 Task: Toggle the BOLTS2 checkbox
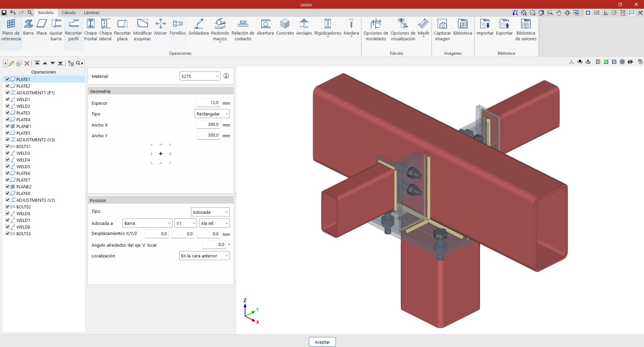tap(7, 207)
